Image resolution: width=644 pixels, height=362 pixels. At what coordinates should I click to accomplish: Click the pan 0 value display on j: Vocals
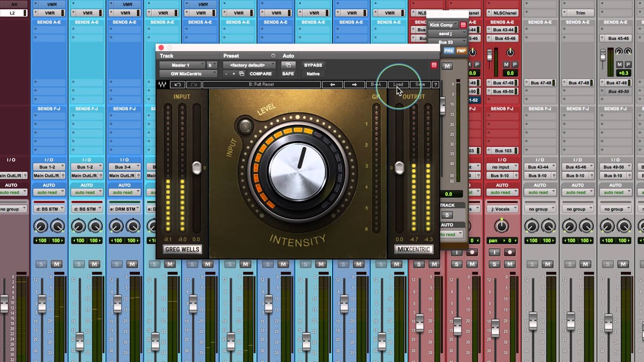click(x=502, y=241)
